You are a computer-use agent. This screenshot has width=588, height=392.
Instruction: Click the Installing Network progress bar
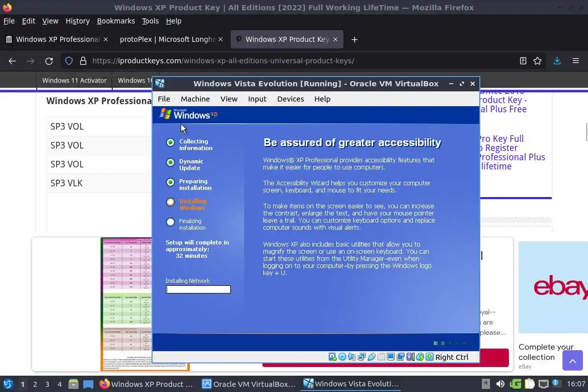pyautogui.click(x=198, y=289)
